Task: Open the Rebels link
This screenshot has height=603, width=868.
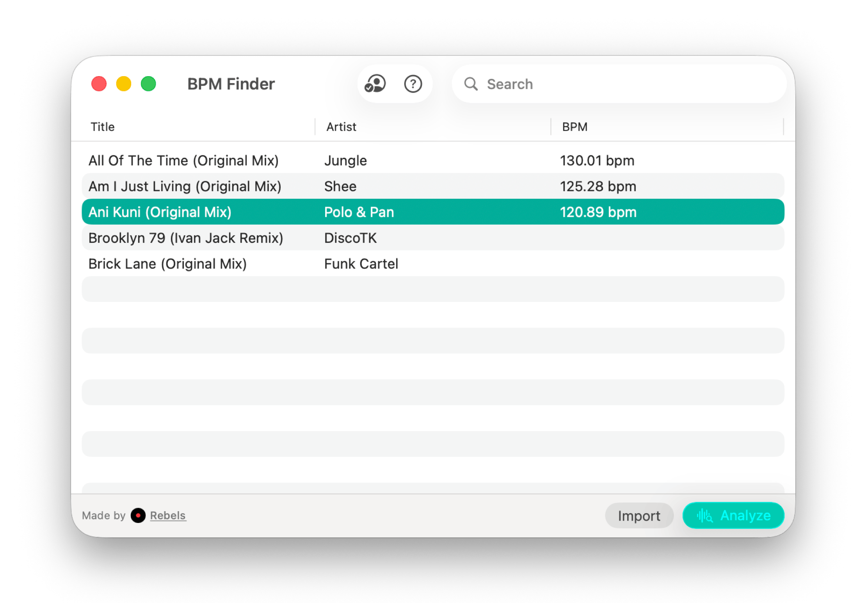Action: 168,516
